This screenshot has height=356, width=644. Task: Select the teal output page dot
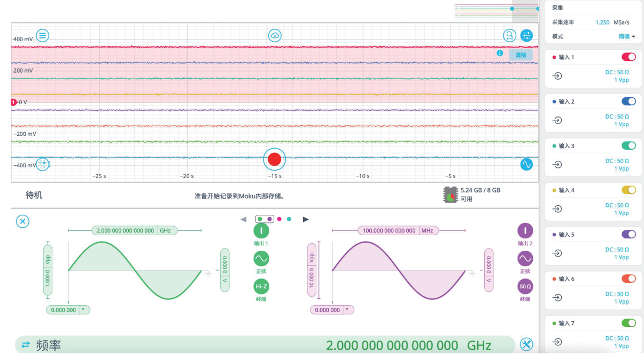point(289,219)
